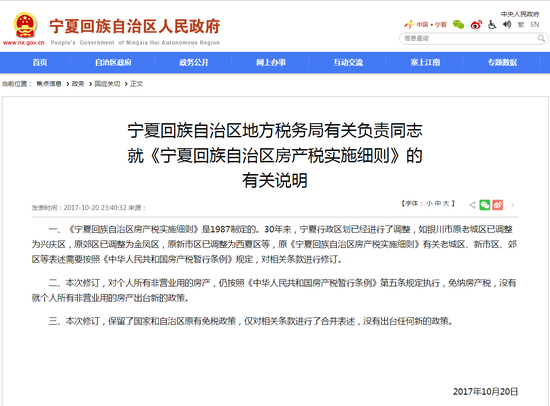Image resolution: width=550 pixels, height=406 pixels.
Task: Open the 专题数据 menu tab
Action: [502, 62]
